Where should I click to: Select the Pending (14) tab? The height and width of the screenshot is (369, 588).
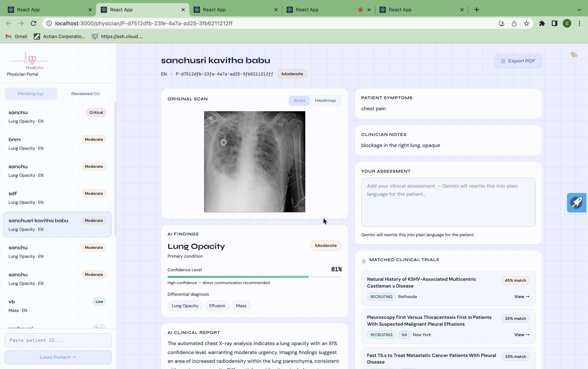pos(31,94)
